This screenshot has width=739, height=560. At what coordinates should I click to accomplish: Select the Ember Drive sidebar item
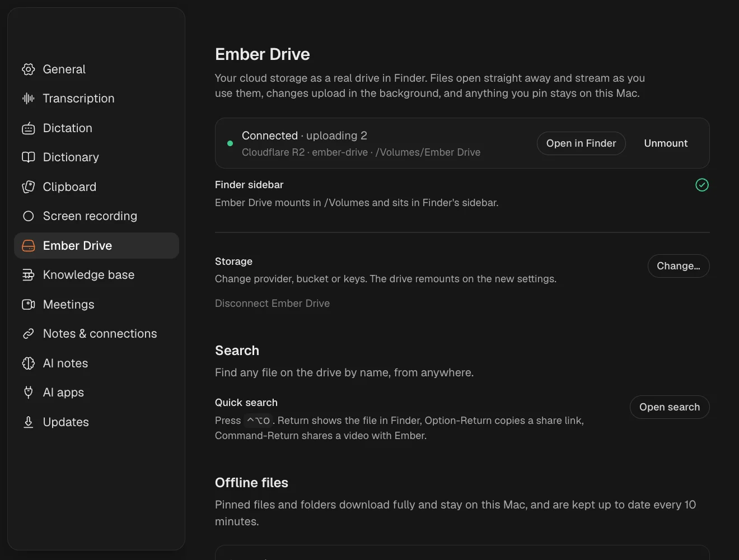96,246
